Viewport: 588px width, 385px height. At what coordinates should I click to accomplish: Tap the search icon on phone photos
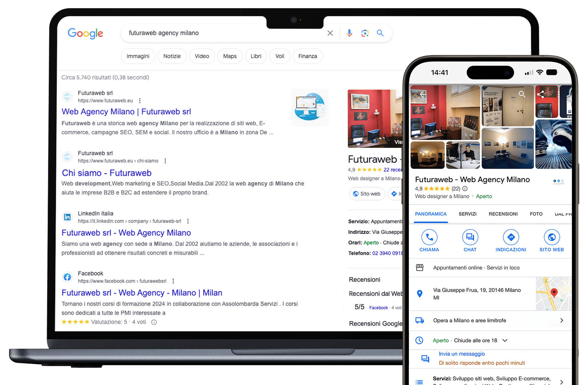[522, 94]
